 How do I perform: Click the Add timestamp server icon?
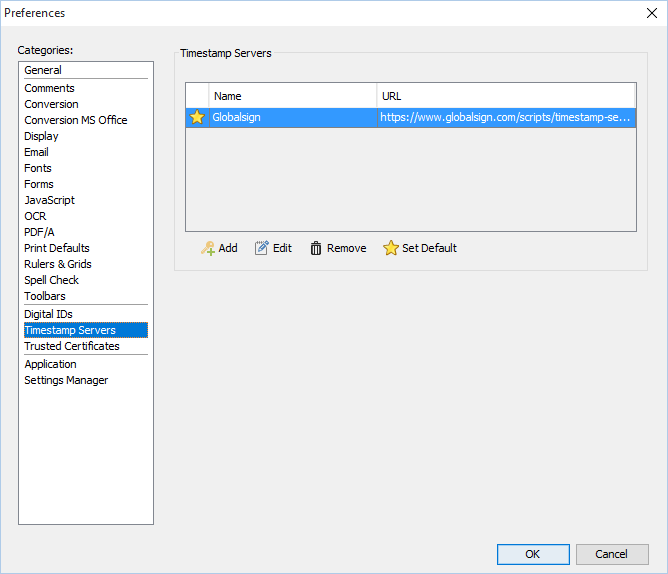point(208,248)
